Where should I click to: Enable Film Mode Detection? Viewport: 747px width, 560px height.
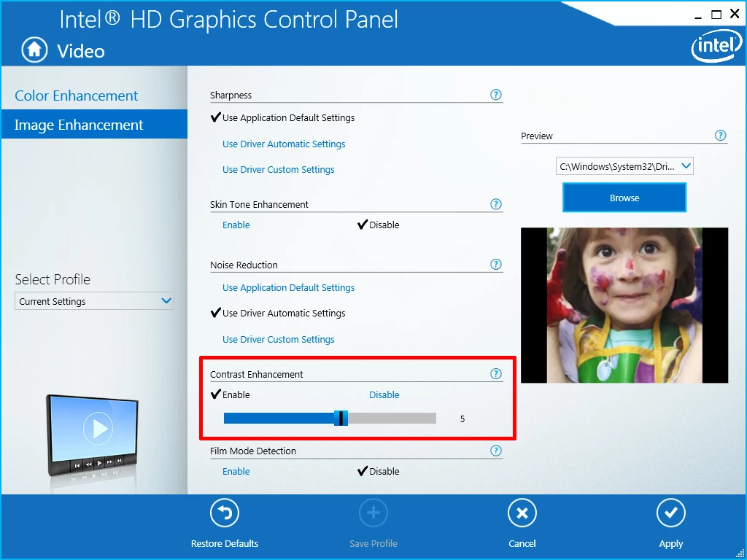click(x=236, y=472)
